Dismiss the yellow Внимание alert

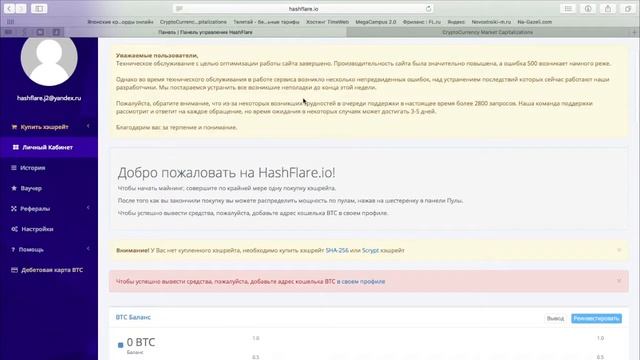[x=619, y=250]
